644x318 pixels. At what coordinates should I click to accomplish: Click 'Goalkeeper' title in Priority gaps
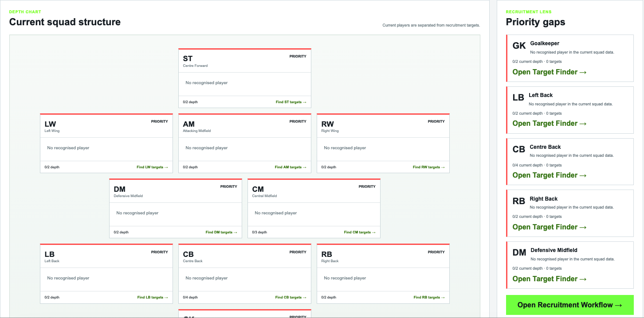(x=545, y=43)
